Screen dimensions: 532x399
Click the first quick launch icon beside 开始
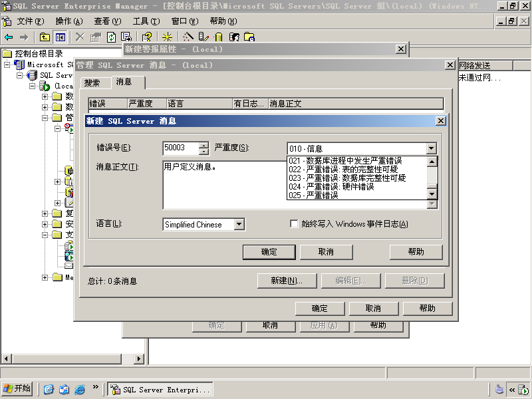pos(49,389)
